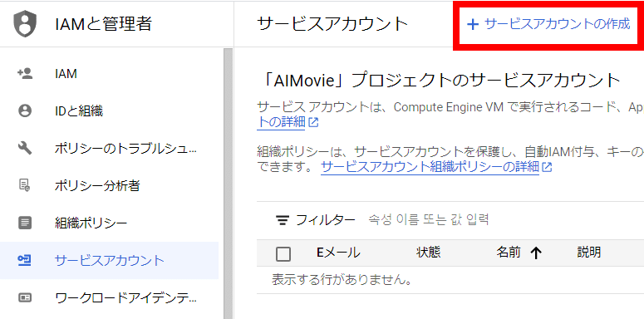
Task: Click the サービスアカウント key-card icon
Action: (25, 260)
